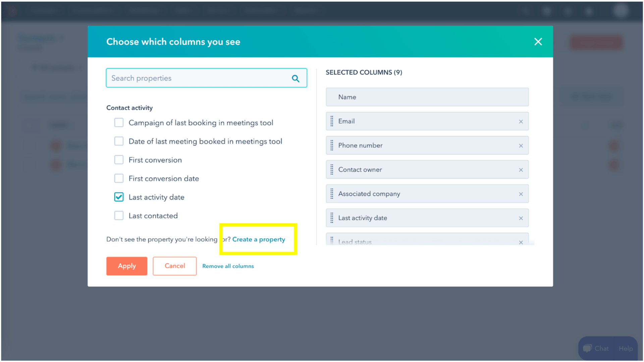Click in the Search properties input field
Image resolution: width=644 pixels, height=362 pixels.
tap(207, 78)
